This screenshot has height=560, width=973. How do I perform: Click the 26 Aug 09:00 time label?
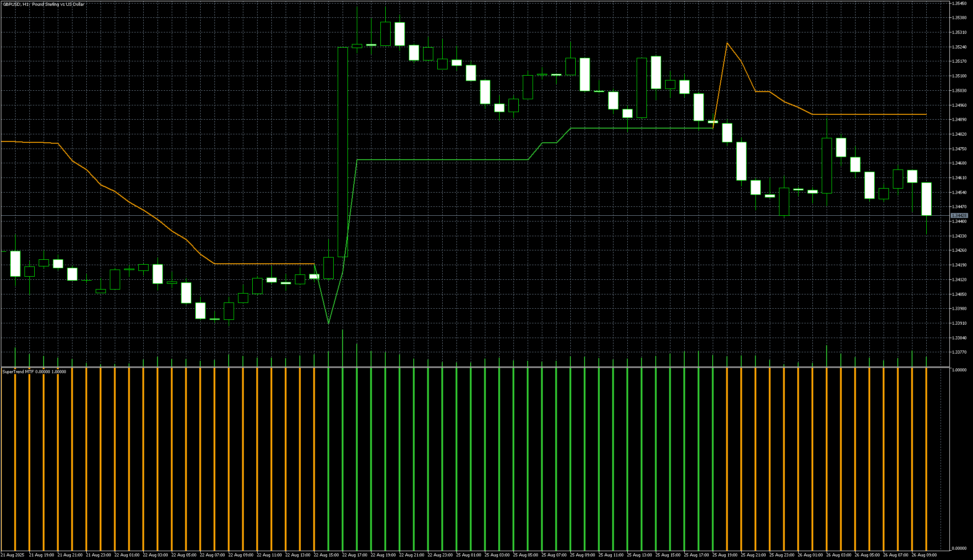coord(925,555)
